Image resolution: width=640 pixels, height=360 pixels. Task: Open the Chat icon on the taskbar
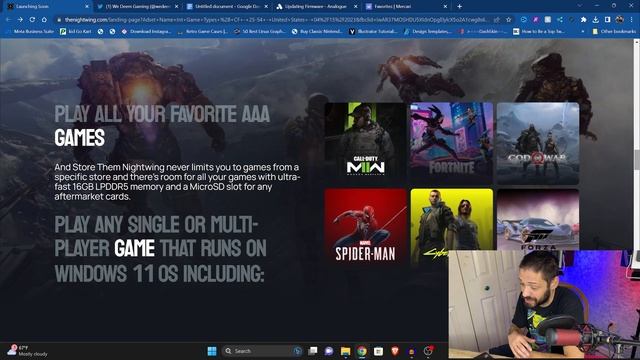pos(329,351)
